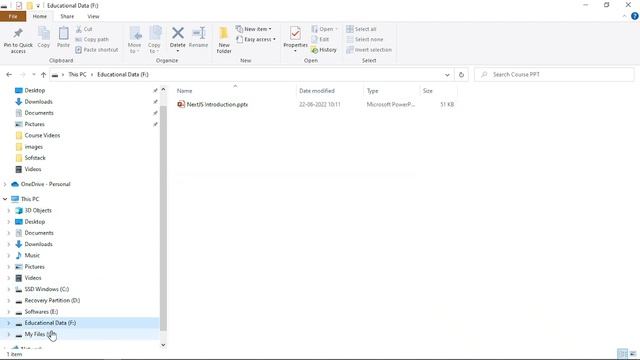Create a New folder
This screenshot has height=360, width=640.
[x=224, y=40]
